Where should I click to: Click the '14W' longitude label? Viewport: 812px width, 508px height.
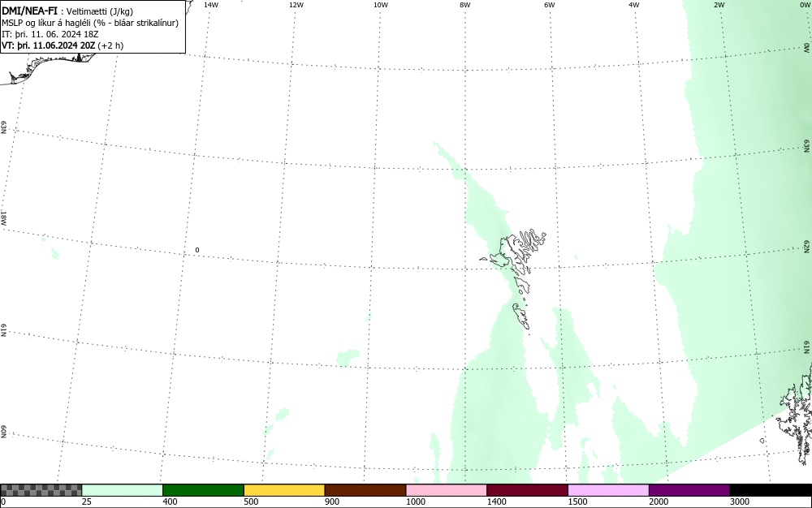click(x=211, y=5)
